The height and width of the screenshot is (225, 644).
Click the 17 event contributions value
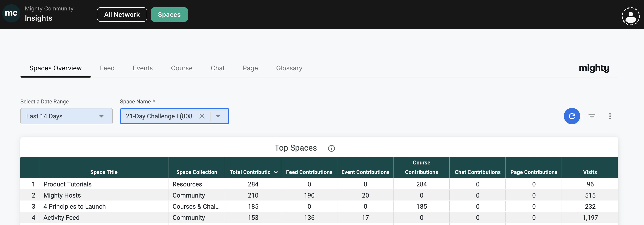pos(365,218)
